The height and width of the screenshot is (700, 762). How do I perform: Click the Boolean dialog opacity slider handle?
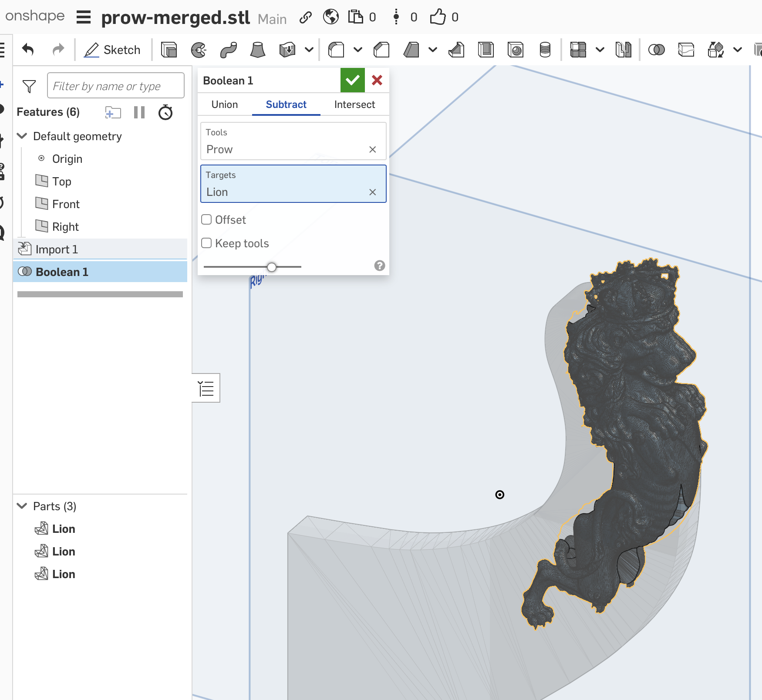[272, 267]
